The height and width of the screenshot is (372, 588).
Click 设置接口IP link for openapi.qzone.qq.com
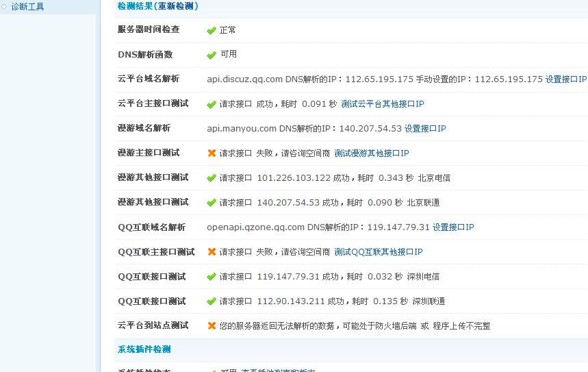(x=453, y=227)
